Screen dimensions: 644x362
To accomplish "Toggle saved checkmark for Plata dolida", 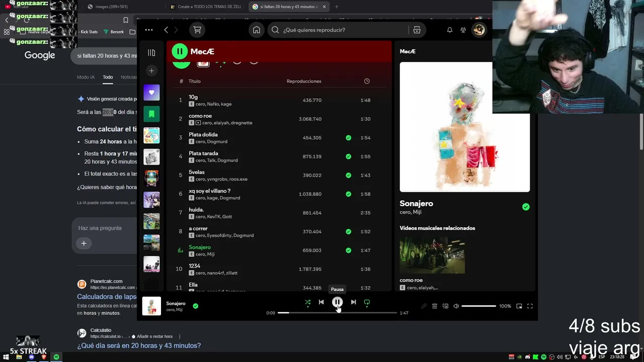I will [348, 138].
